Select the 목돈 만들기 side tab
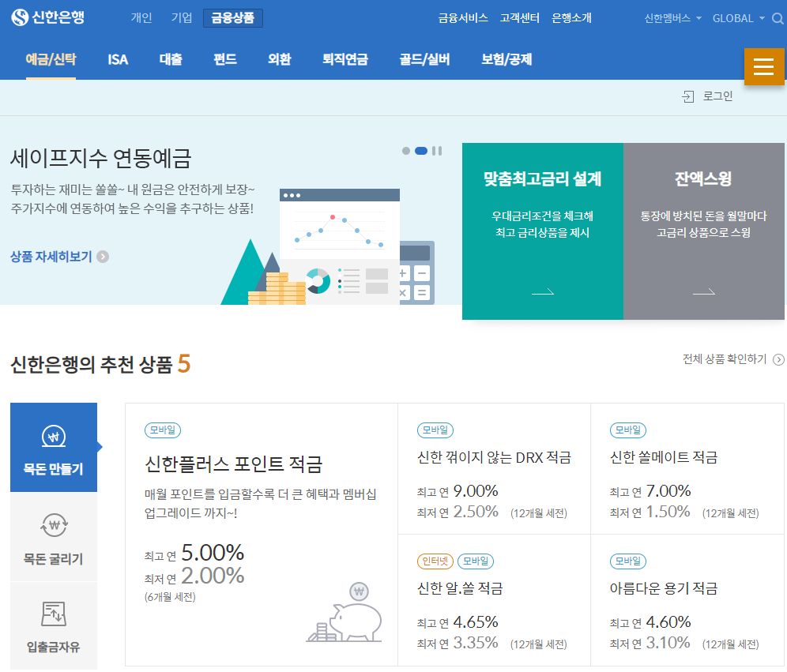 (x=54, y=447)
